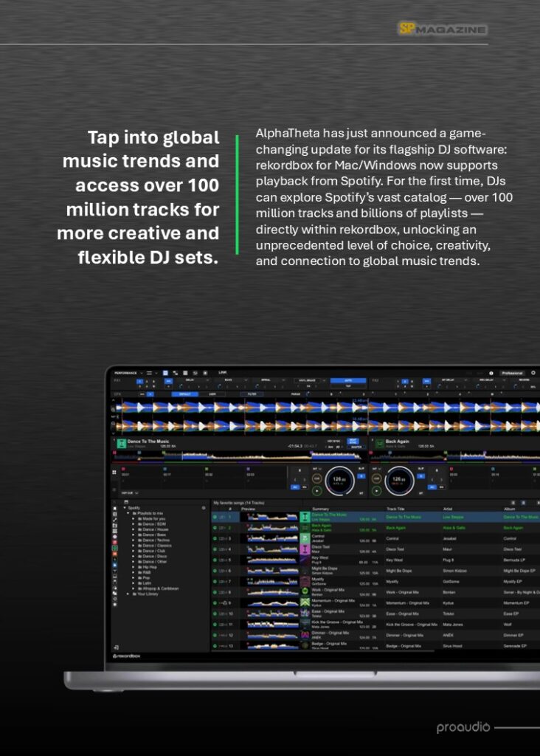
Task: Click the Professional button in top bar
Action: tap(511, 373)
